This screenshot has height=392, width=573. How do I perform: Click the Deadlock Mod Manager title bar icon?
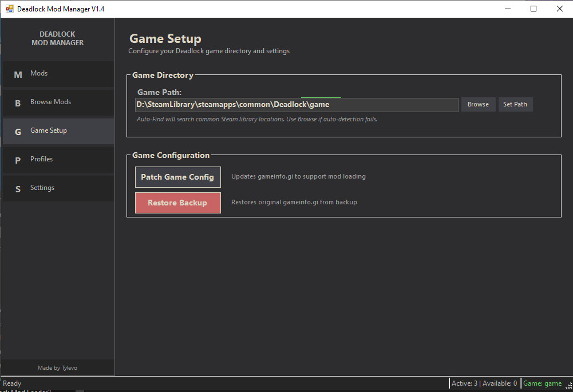9,9
